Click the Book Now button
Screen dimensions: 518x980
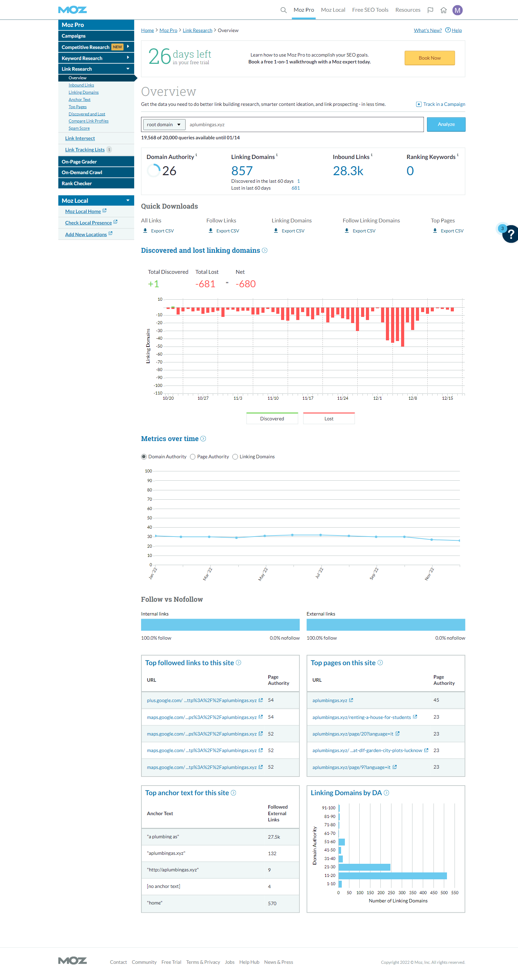pyautogui.click(x=429, y=58)
